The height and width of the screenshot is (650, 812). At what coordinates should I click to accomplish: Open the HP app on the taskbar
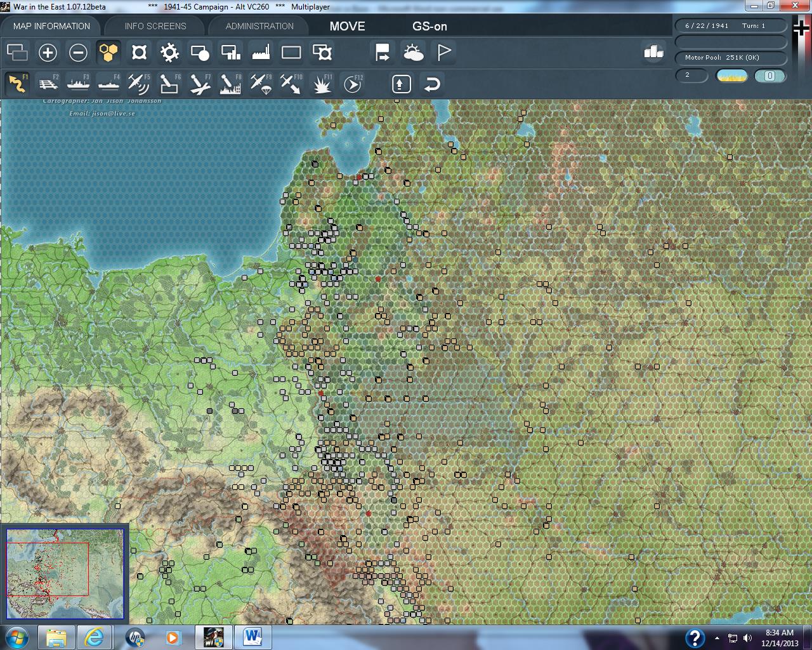tap(135, 637)
